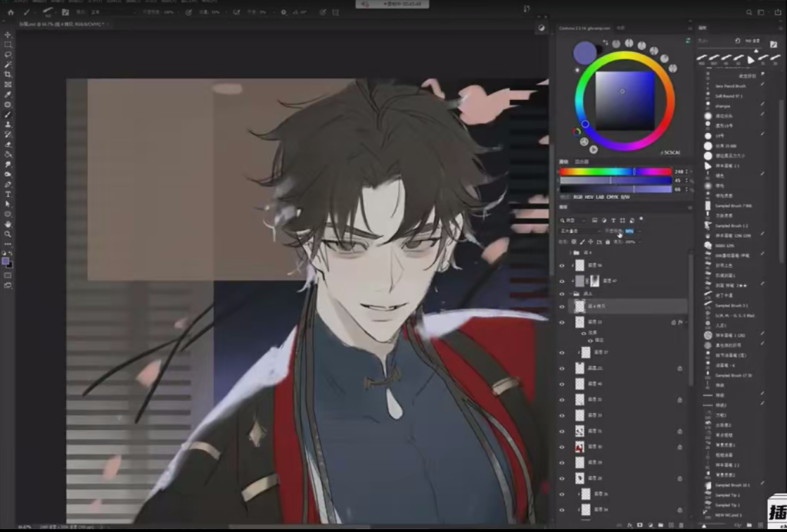This screenshot has width=787, height=532.
Task: Click the Type layer filter icon in Layers panel
Action: pyautogui.click(x=613, y=221)
